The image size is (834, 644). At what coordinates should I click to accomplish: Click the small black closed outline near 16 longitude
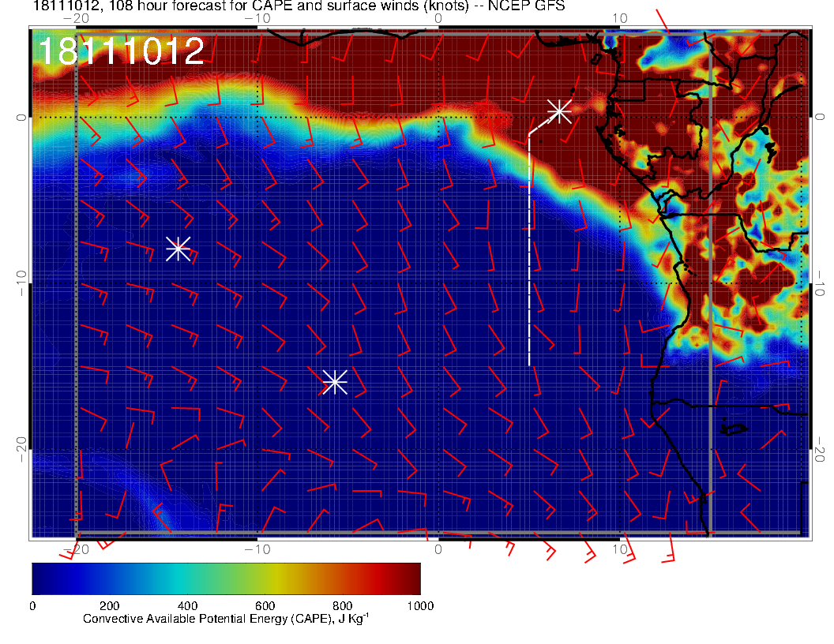click(x=734, y=429)
